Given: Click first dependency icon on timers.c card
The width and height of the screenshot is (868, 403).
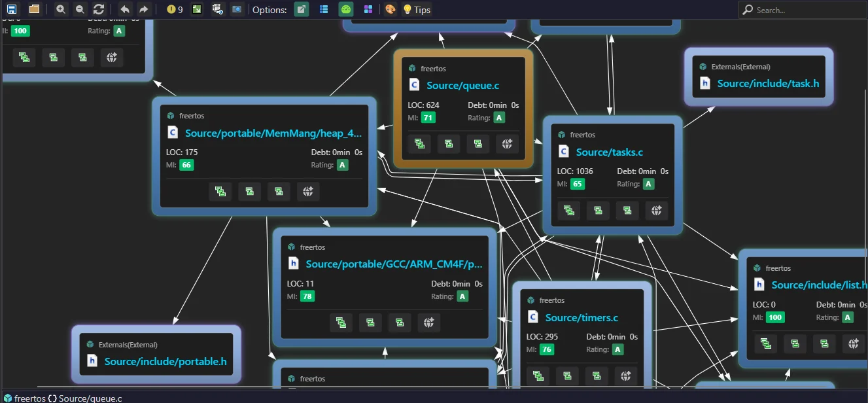Looking at the screenshot, I should pos(538,376).
